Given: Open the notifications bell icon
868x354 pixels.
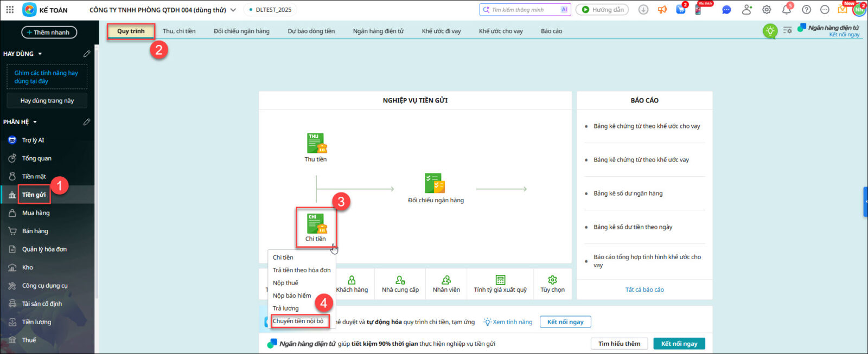Looking at the screenshot, I should (x=786, y=10).
